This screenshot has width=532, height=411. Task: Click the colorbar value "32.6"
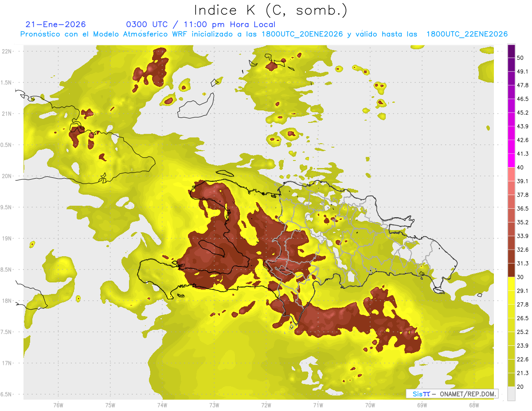point(523,250)
